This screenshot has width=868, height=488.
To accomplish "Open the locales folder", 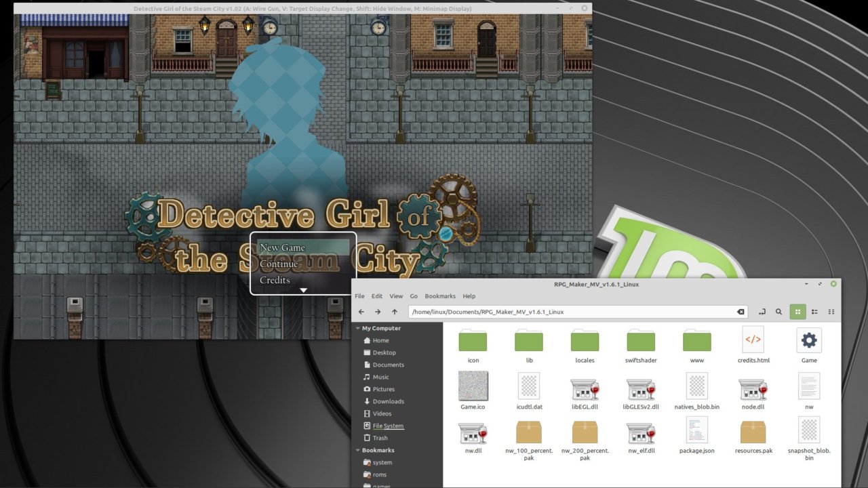I will point(585,341).
